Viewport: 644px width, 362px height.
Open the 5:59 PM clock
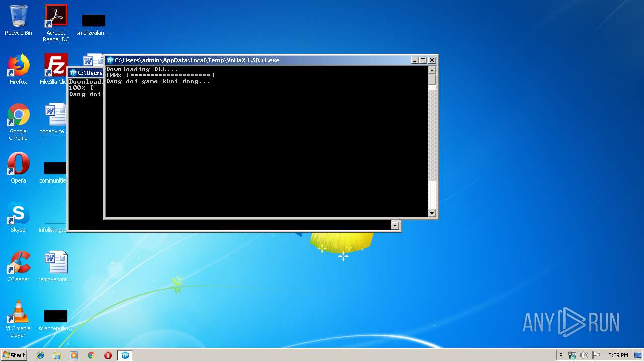[x=618, y=355]
